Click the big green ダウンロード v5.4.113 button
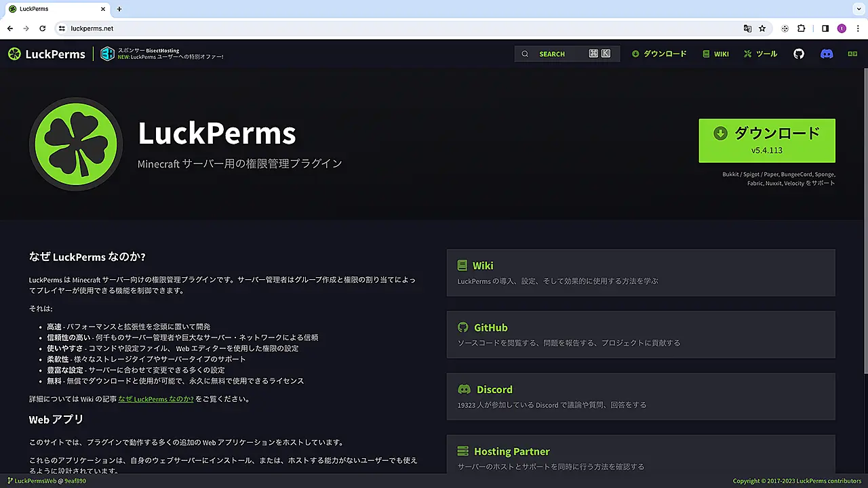This screenshot has height=488, width=868. click(767, 140)
